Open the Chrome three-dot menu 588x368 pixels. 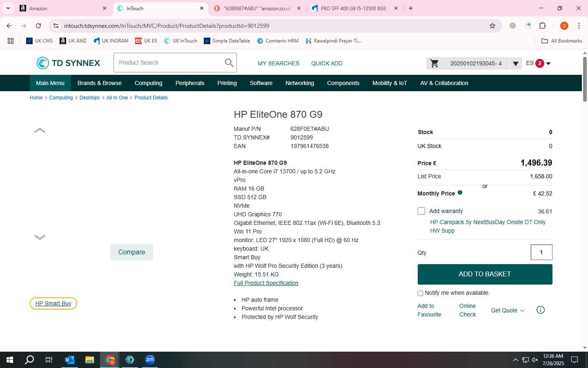[x=579, y=26]
